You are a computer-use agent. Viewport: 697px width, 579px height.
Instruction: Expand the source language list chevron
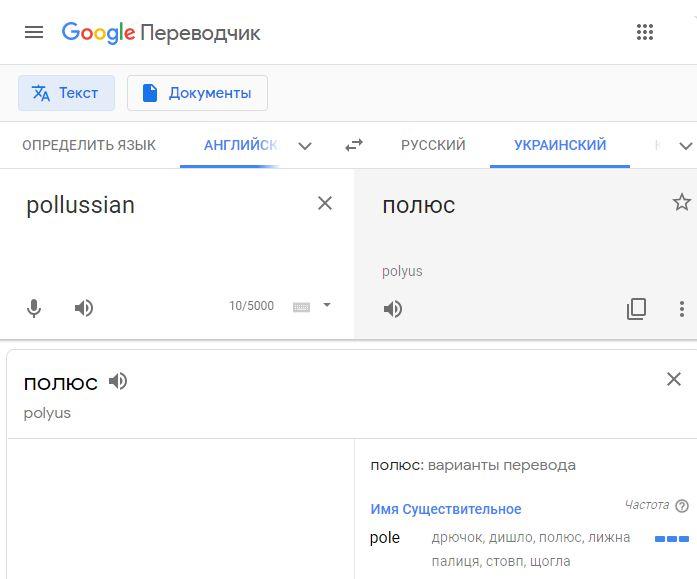(305, 146)
